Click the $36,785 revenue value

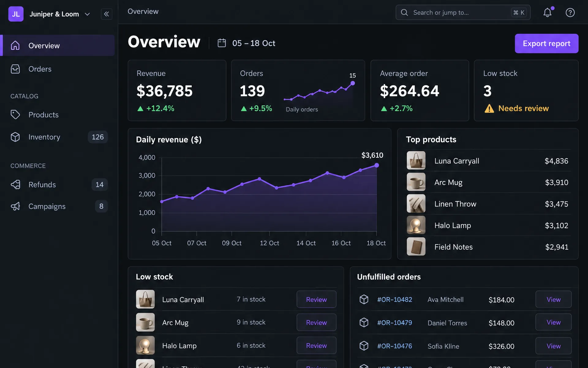pos(164,91)
